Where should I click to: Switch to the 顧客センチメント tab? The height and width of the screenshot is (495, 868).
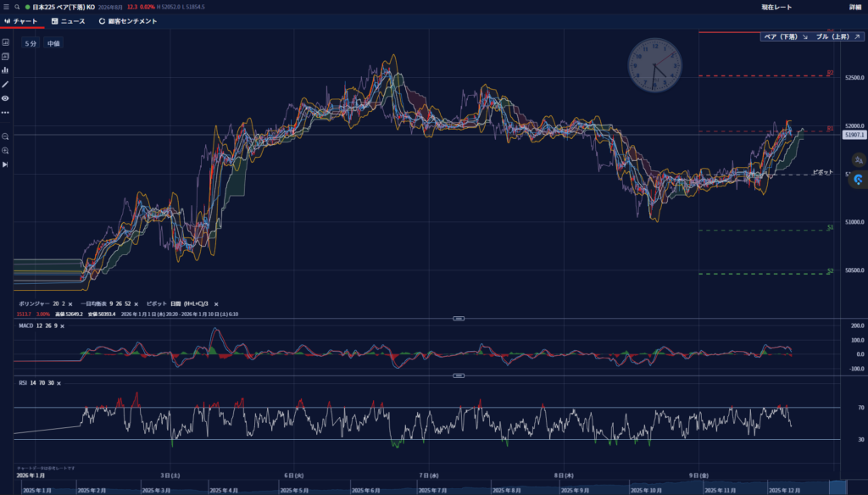click(x=127, y=21)
